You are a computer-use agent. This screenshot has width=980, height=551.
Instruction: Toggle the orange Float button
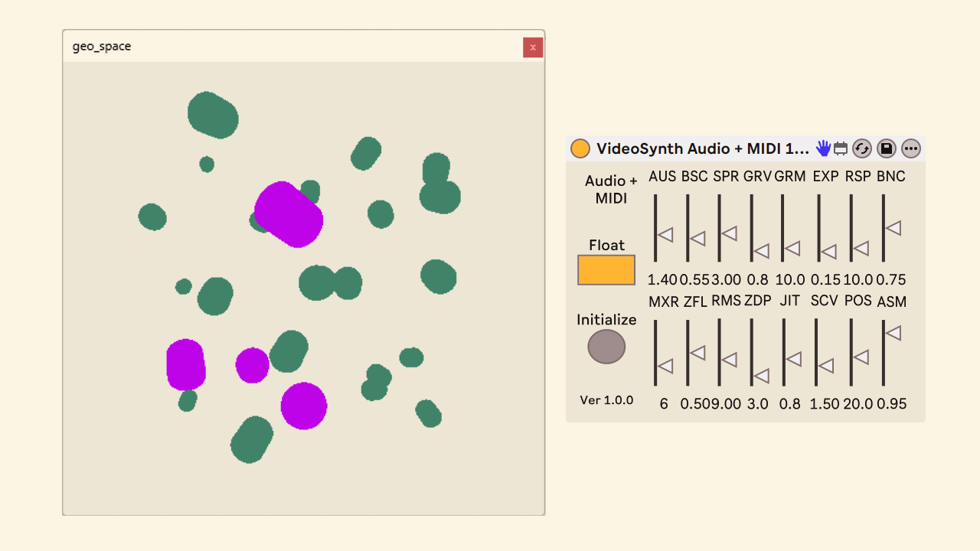click(606, 270)
